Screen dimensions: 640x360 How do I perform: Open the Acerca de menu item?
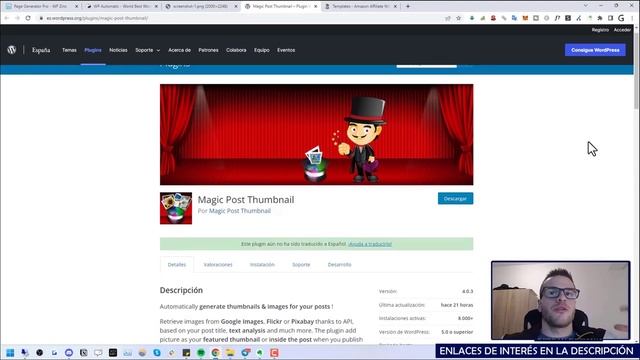pos(179,50)
